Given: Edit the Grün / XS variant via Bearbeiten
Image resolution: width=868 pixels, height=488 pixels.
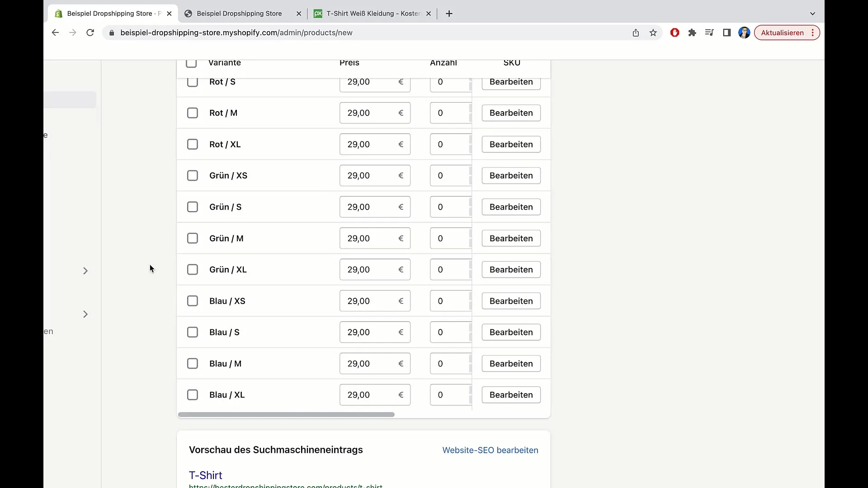Looking at the screenshot, I should point(511,175).
